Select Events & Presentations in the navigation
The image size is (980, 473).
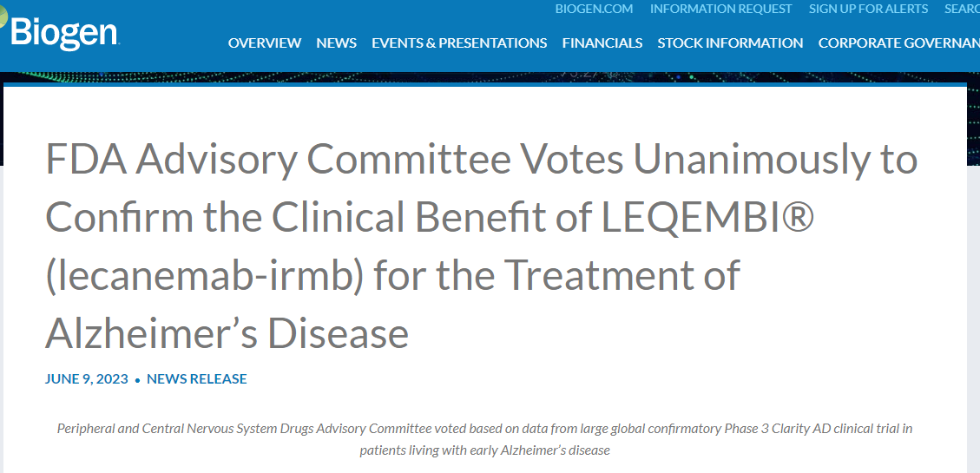[x=459, y=43]
